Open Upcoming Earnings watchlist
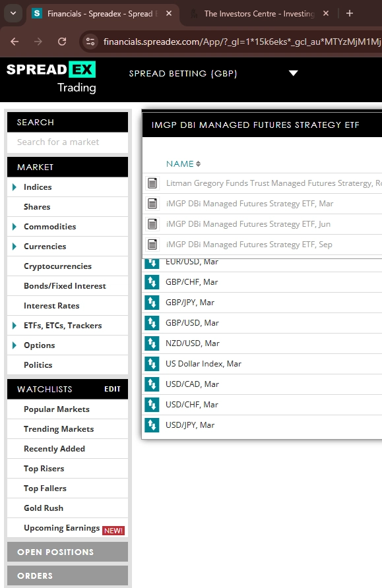The height and width of the screenshot is (588, 382). tap(67, 528)
